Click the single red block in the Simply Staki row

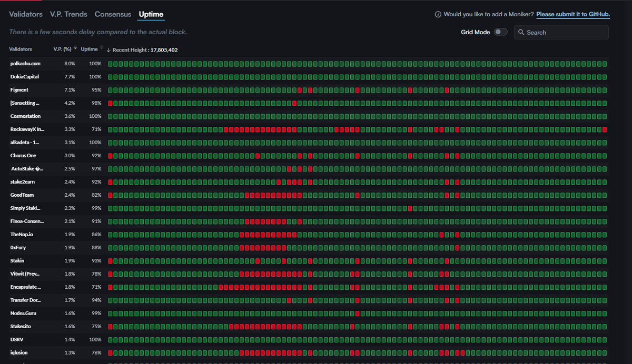[x=410, y=208]
